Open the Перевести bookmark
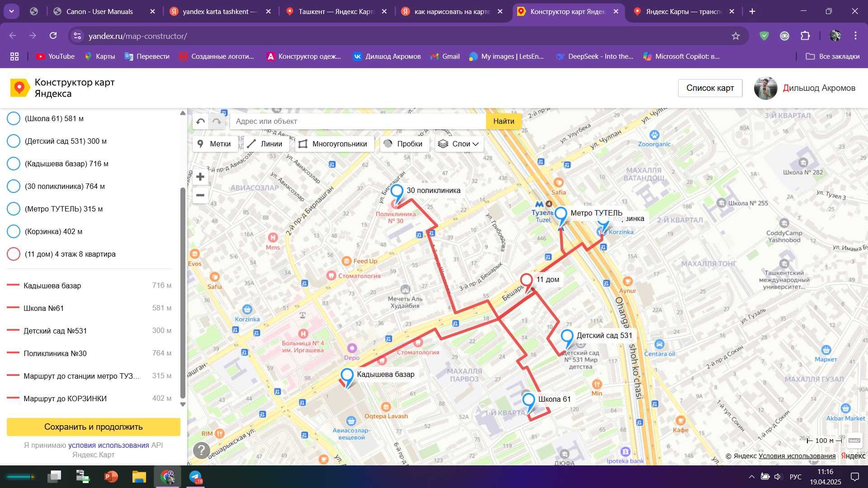The width and height of the screenshot is (868, 488). tap(147, 56)
